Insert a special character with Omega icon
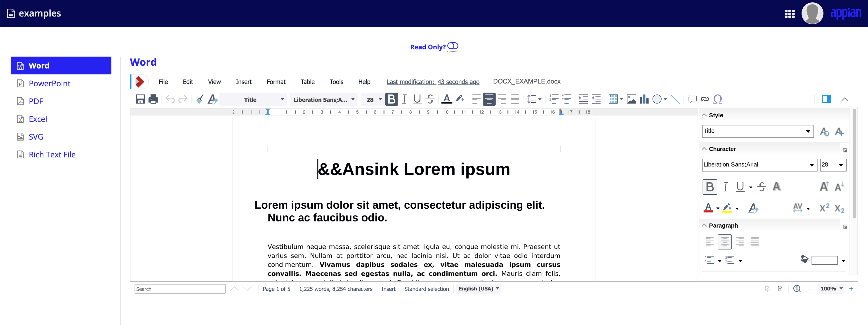Image resolution: width=868 pixels, height=325 pixels. (x=718, y=99)
